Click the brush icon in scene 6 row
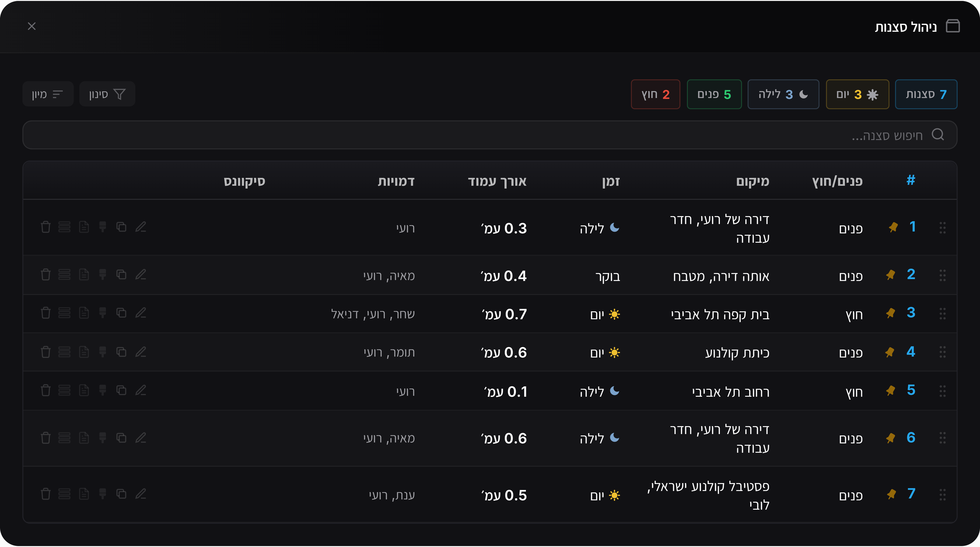This screenshot has width=980, height=547. [x=102, y=438]
